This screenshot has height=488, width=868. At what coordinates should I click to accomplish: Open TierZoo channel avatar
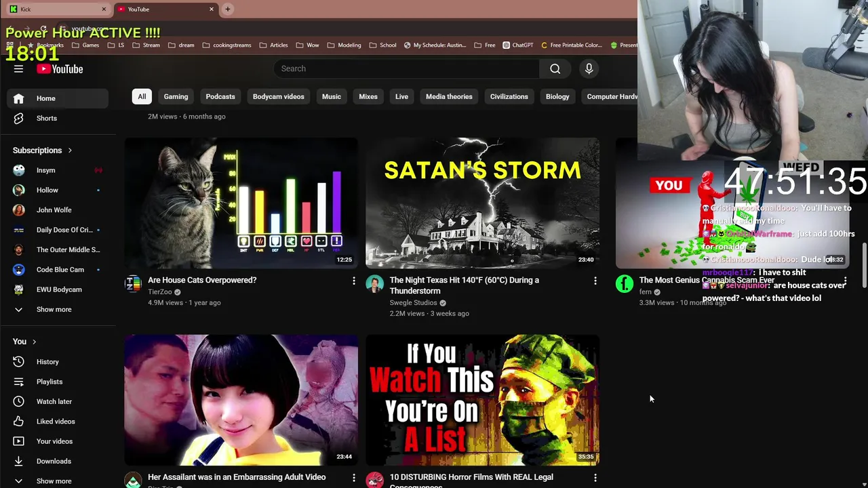[133, 284]
